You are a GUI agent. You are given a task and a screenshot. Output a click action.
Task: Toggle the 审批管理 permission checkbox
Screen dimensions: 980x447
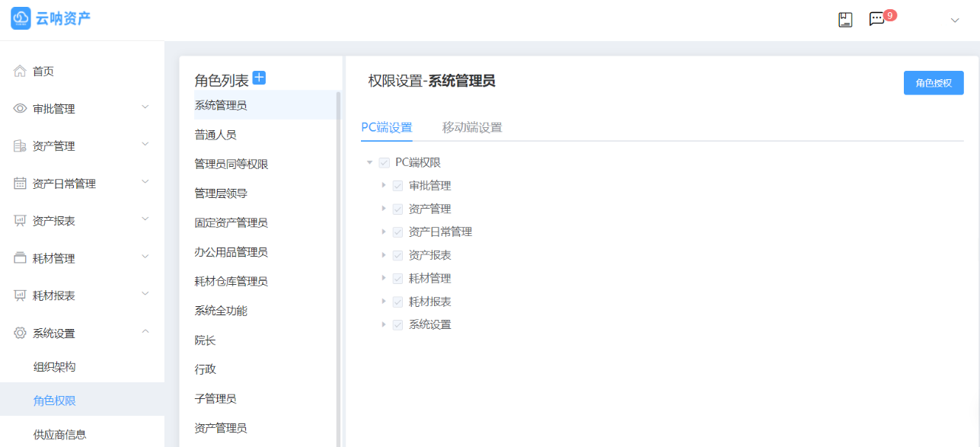click(x=397, y=186)
